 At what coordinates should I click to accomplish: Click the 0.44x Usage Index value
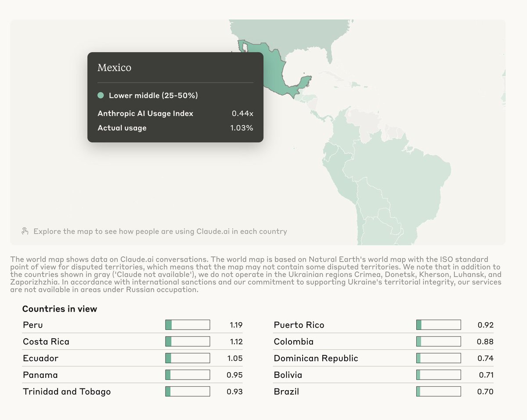242,113
